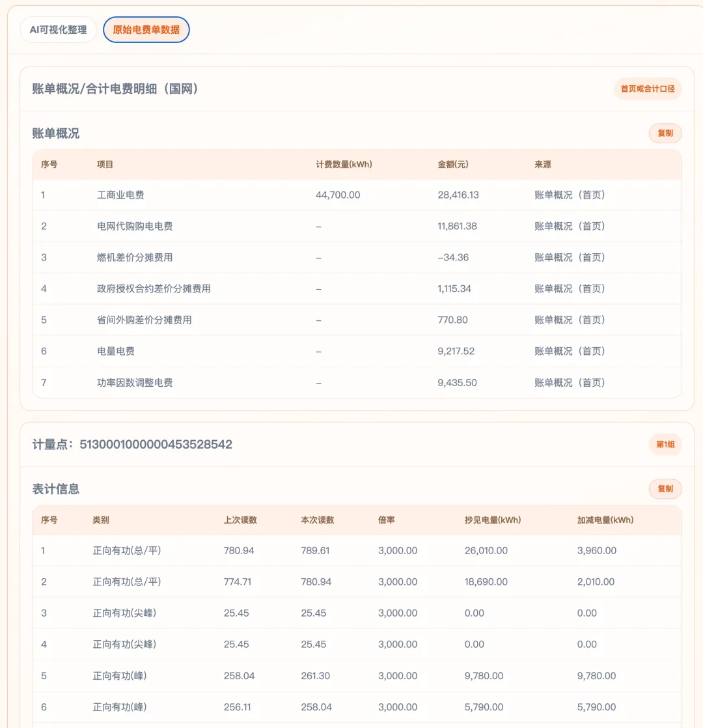This screenshot has height=728, width=703.
Task: Click current reading 789.61
Action: 315,551
